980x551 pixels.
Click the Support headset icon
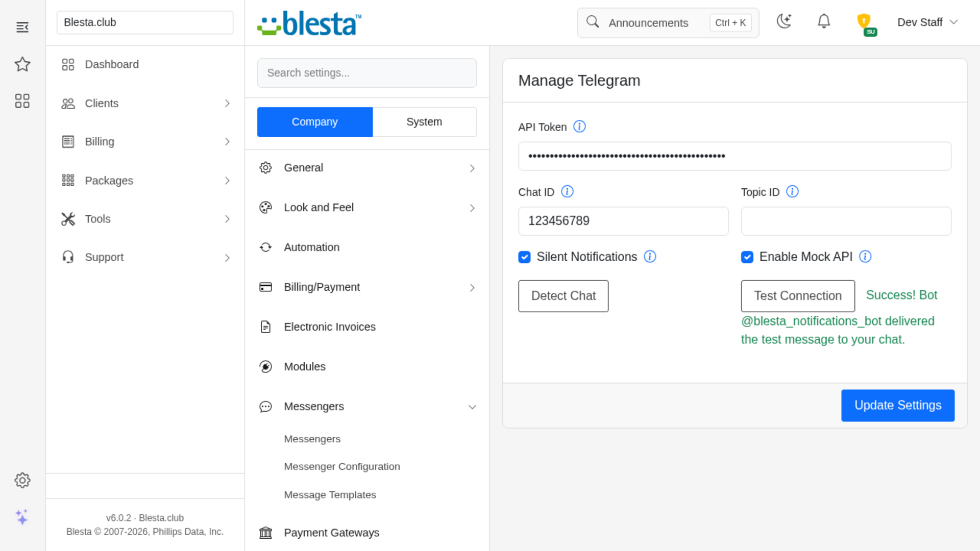[x=68, y=257]
